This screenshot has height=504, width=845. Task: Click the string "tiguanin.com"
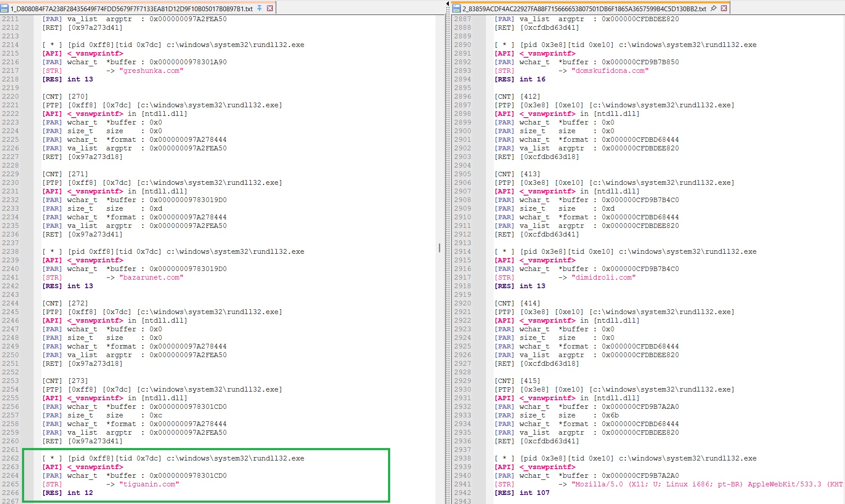coord(149,484)
